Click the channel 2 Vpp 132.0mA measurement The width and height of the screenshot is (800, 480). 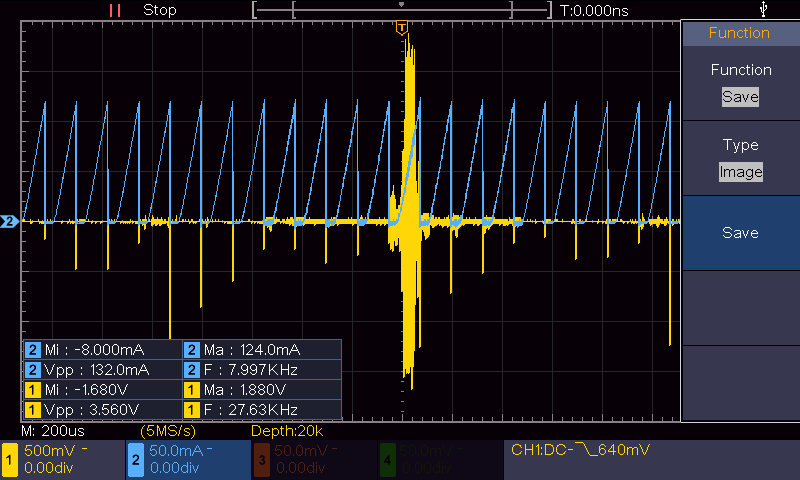click(103, 370)
